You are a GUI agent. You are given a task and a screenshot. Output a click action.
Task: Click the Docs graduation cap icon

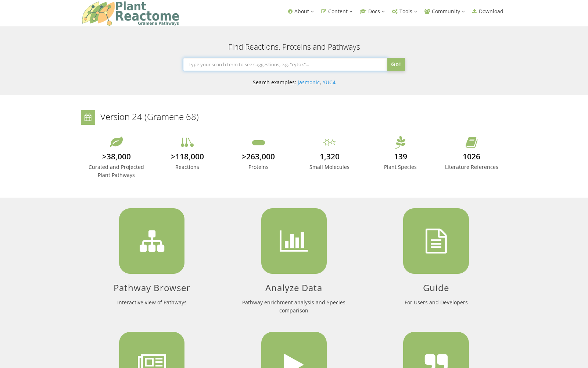coord(363,11)
